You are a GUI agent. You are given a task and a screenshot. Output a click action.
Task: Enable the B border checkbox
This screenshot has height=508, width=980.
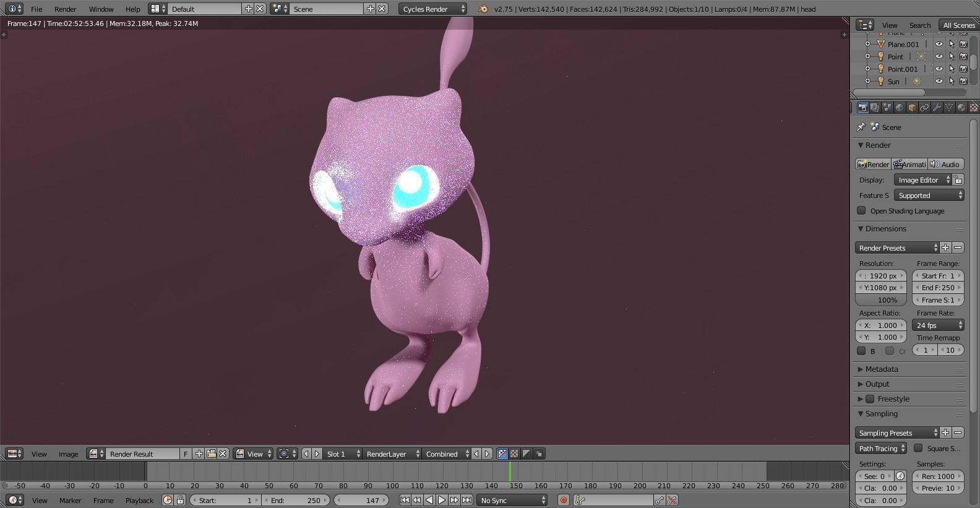(x=861, y=351)
